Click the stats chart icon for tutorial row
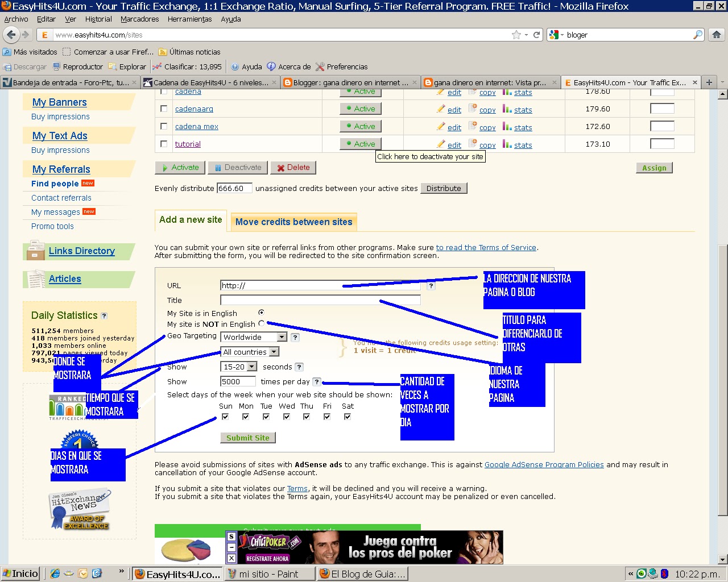This screenshot has height=582, width=728. (507, 144)
